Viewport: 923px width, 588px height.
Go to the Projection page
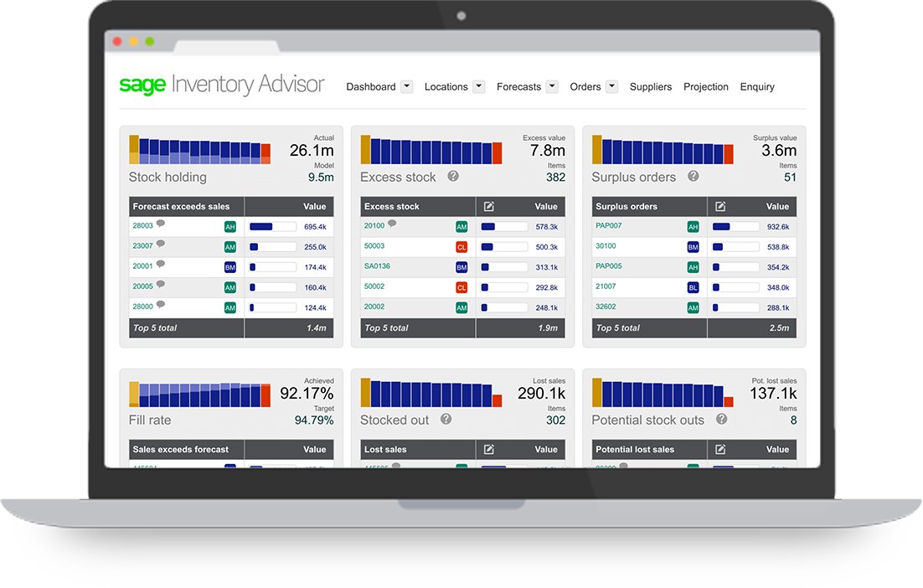click(x=706, y=86)
